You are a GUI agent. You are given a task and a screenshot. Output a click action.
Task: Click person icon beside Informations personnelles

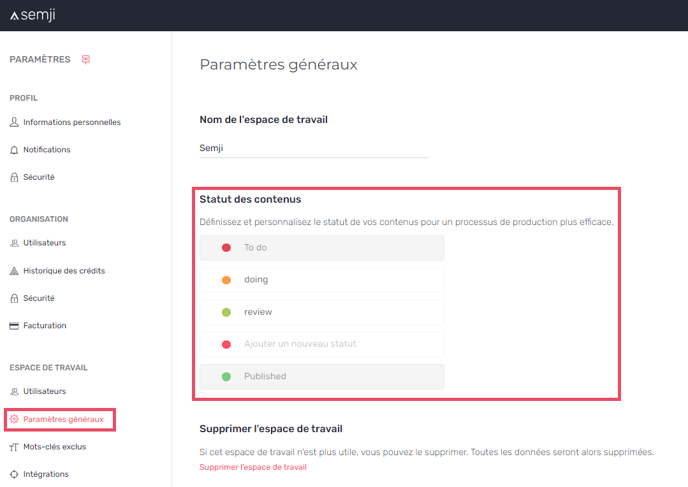pos(14,122)
